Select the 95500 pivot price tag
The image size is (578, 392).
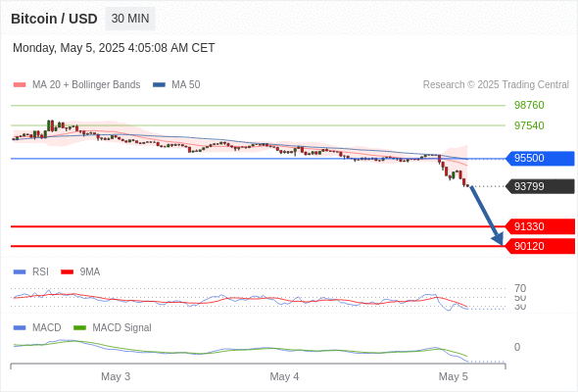[540, 158]
